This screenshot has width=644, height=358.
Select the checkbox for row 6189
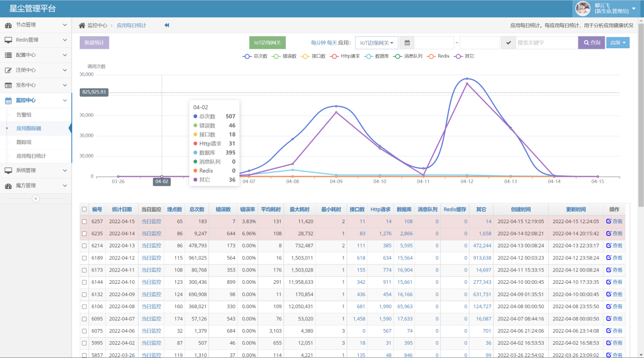[x=84, y=258]
